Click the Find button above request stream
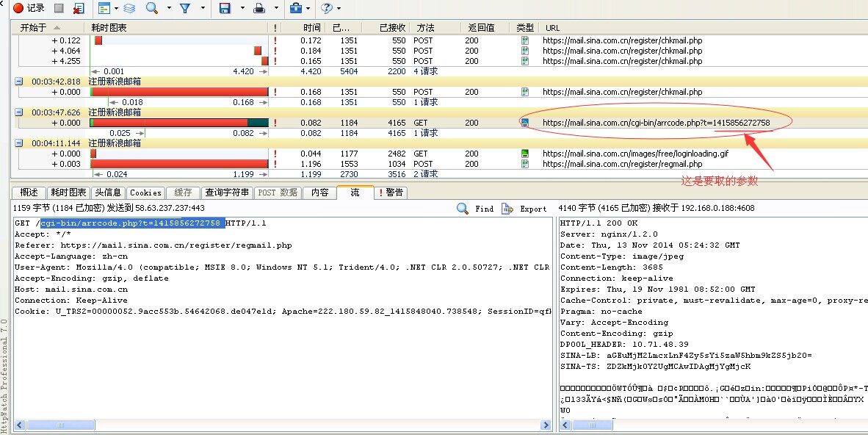 tap(475, 209)
